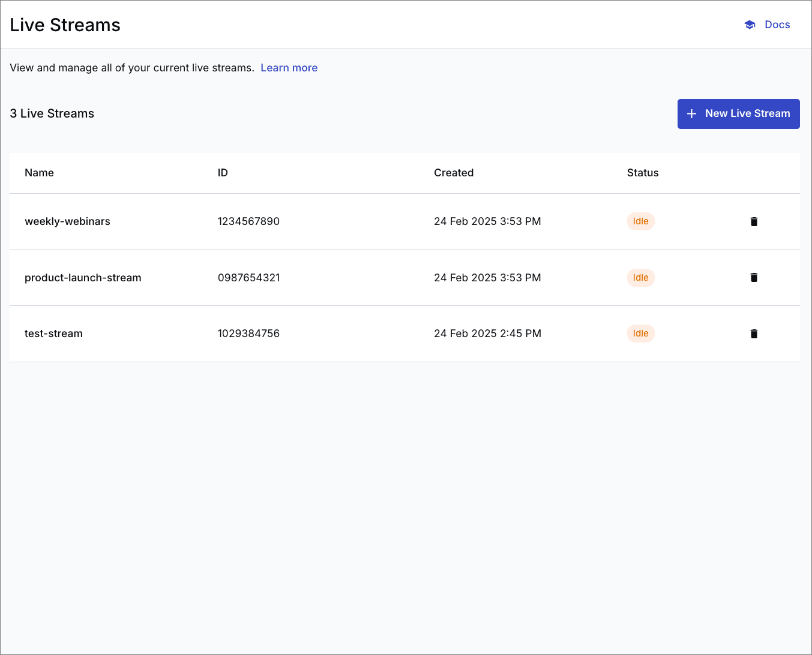Click the Live Streams page title
The width and height of the screenshot is (812, 655).
click(x=65, y=25)
